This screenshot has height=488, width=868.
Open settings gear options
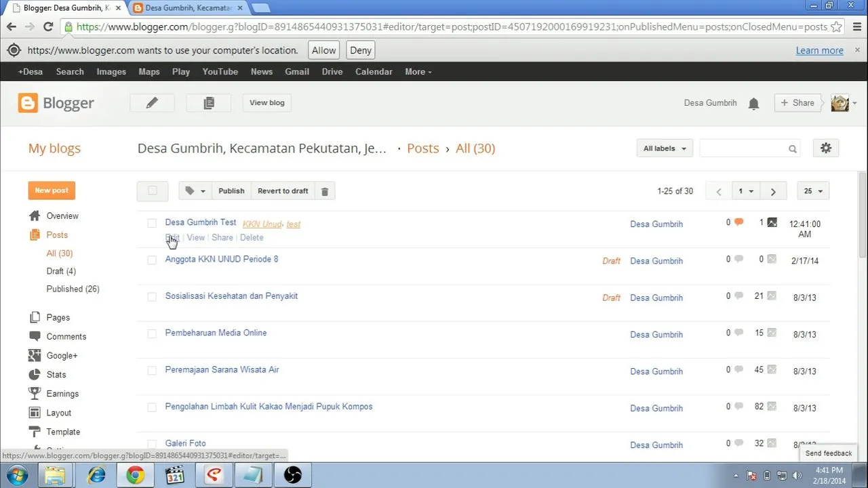point(825,148)
